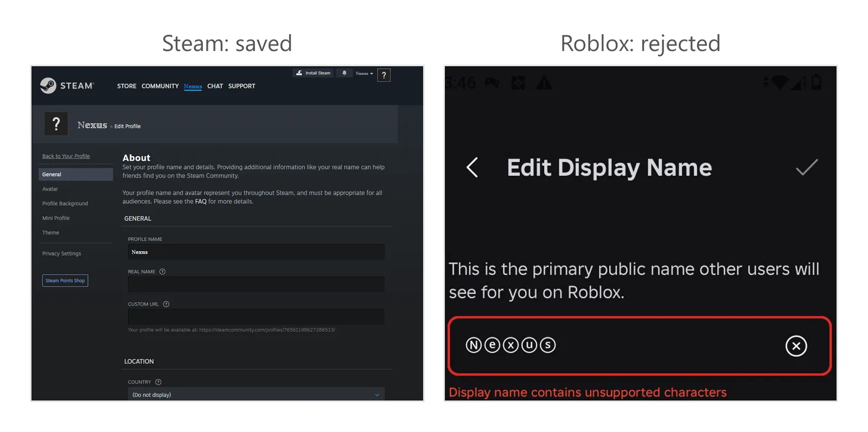Click the large profile avatar beside Nexus
The height and width of the screenshot is (432, 868).
tap(56, 124)
